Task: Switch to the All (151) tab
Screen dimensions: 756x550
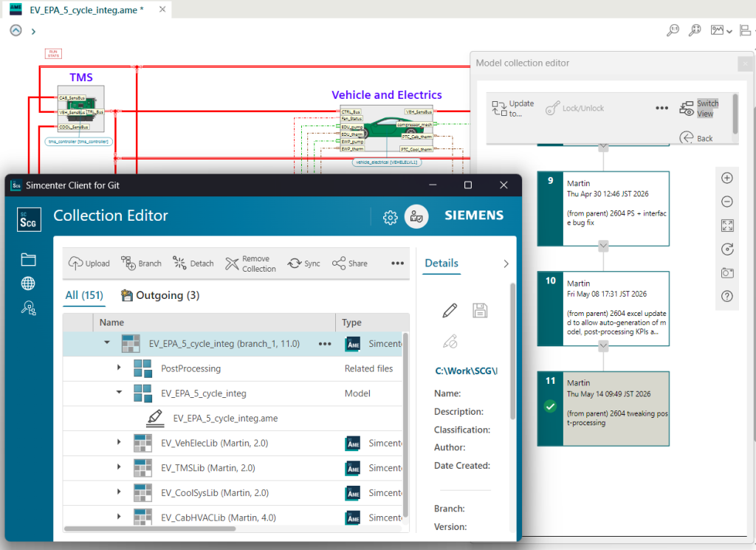Action: coord(84,295)
